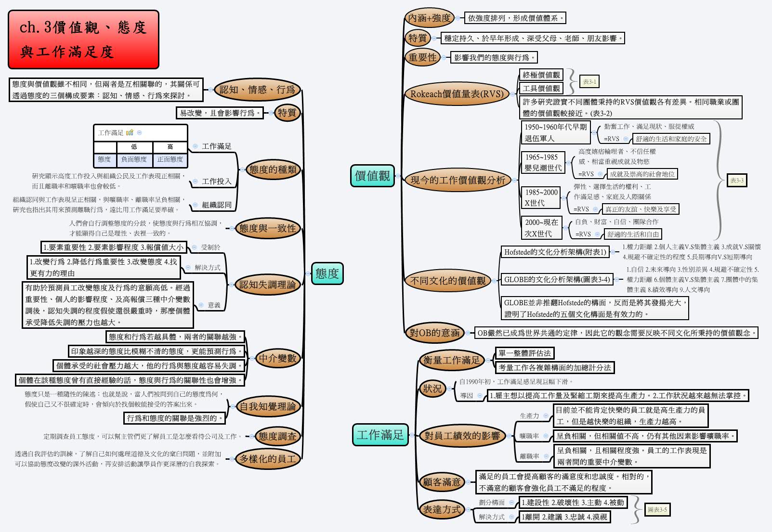The height and width of the screenshot is (532, 772).
Task: Select the central 態度 topic
Action: click(x=328, y=273)
